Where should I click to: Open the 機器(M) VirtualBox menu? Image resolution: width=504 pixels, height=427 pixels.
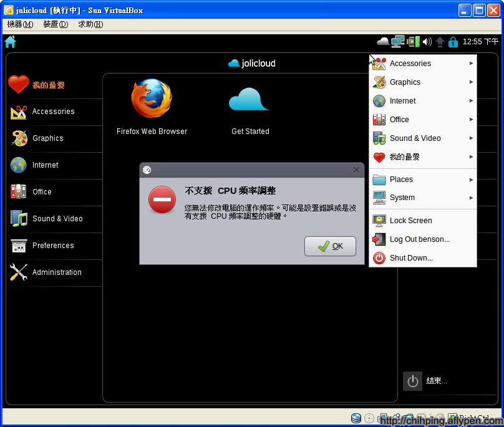(x=20, y=24)
